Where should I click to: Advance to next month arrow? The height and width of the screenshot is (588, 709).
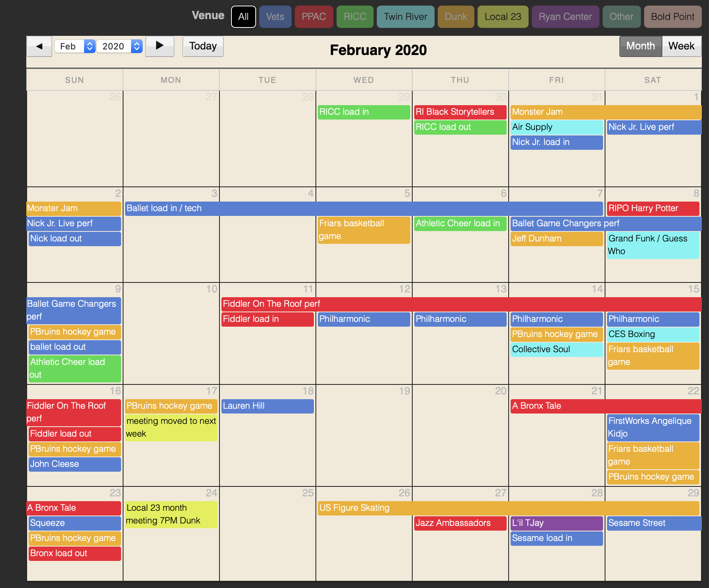click(x=160, y=46)
